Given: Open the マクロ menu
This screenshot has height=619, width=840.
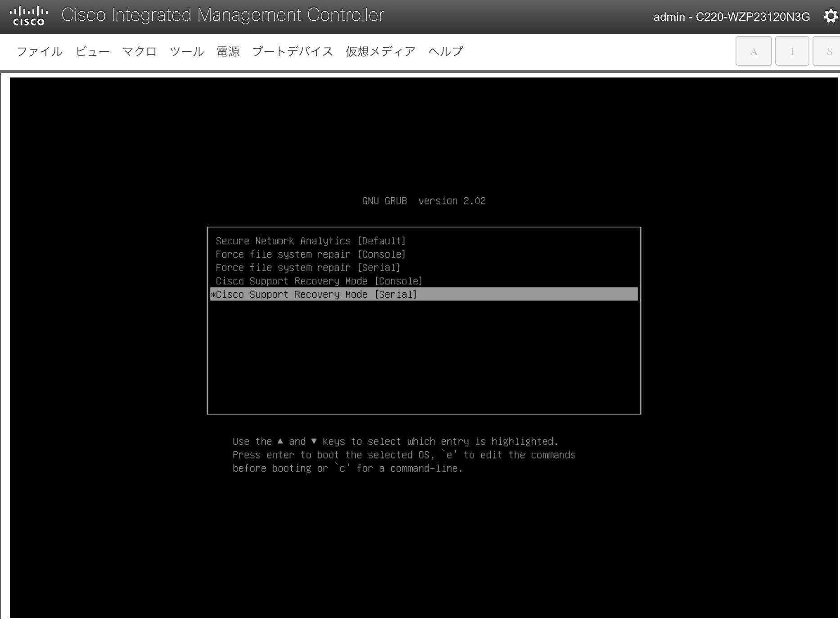Looking at the screenshot, I should pyautogui.click(x=140, y=51).
